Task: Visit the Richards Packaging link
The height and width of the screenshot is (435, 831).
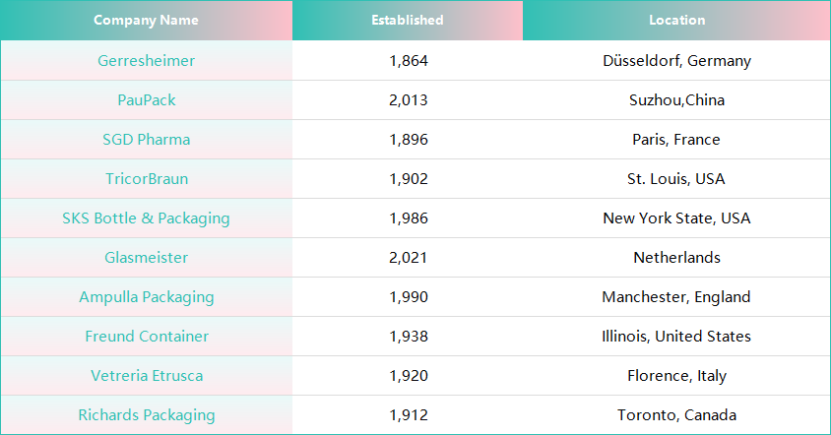Action: (146, 415)
